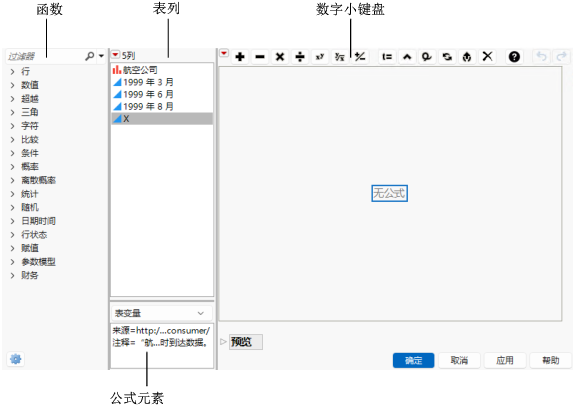This screenshot has height=411, width=575.
Task: Click the 确定 button
Action: point(413,360)
